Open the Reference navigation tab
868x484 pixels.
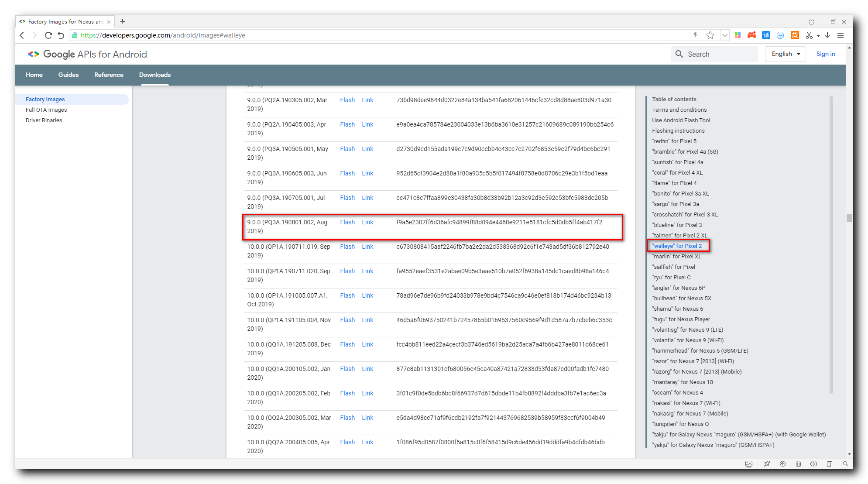tap(109, 75)
